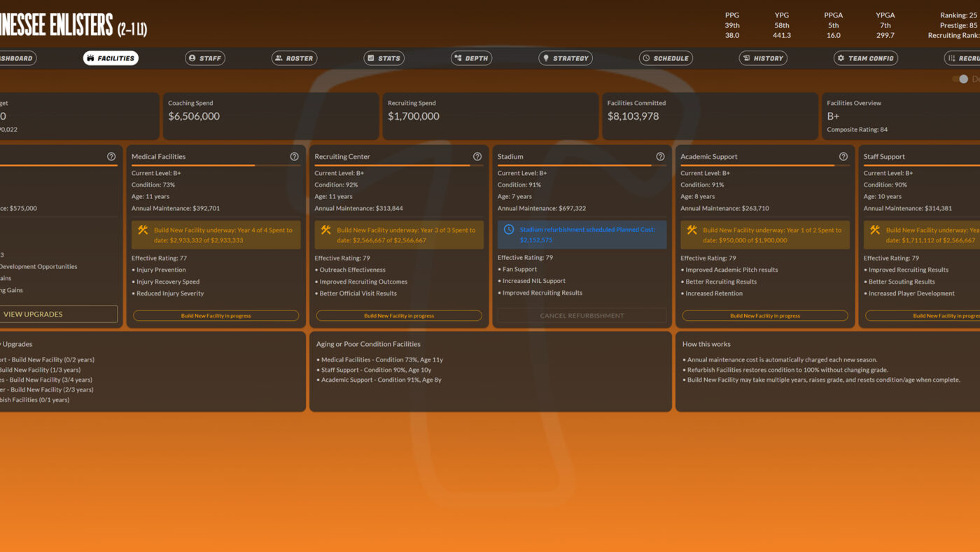Open the Staff tab
Screen dimensions: 980x552
pos(205,58)
